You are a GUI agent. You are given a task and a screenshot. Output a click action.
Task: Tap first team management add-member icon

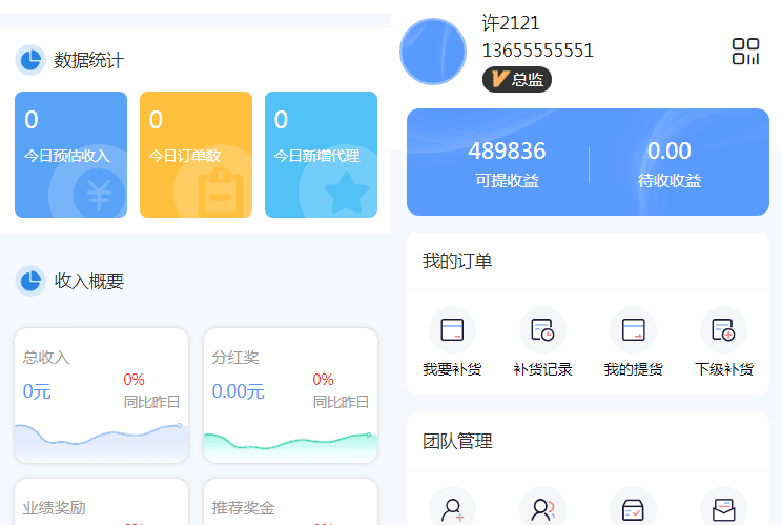[x=452, y=508]
